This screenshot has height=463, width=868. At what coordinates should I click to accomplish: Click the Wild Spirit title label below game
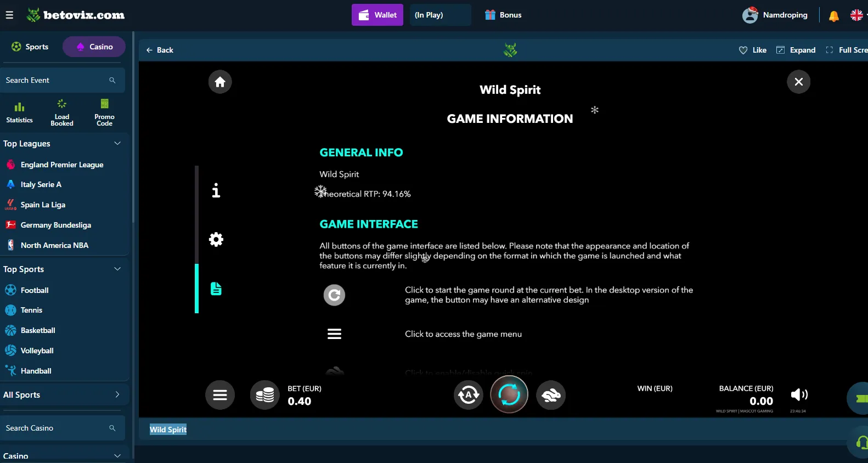pos(168,430)
